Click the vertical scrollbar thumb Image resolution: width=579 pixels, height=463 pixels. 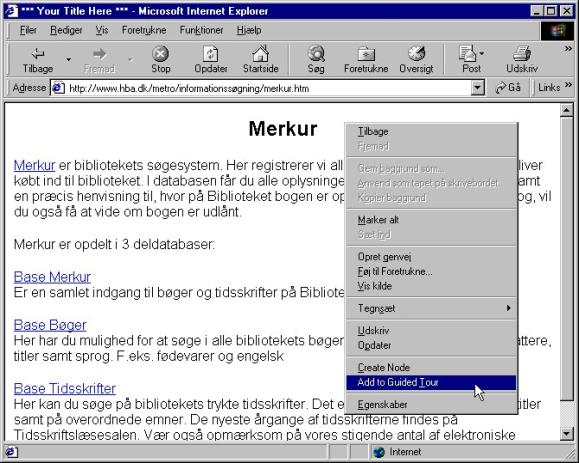[566, 258]
